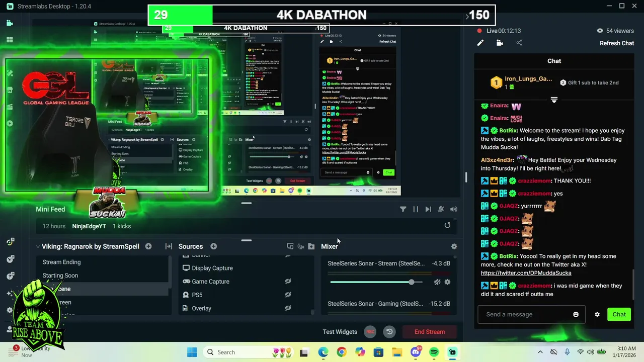Select the Stream Ending scene

pos(103,262)
